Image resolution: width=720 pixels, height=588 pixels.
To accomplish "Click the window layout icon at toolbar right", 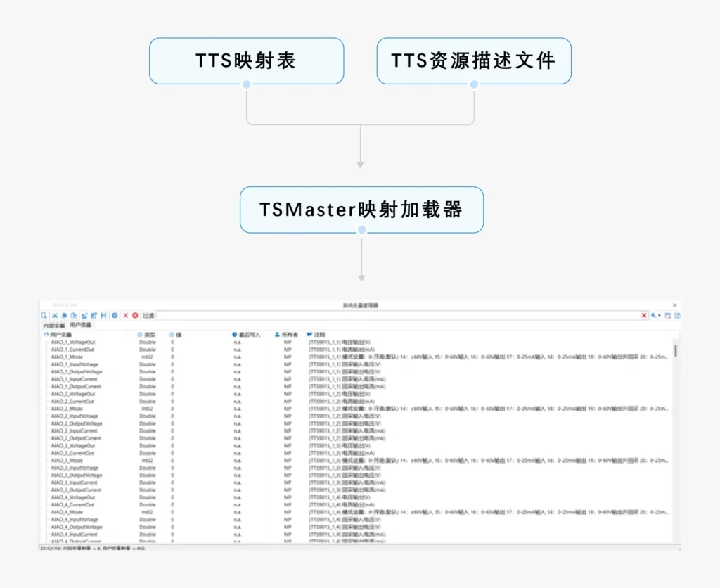I will coord(668,316).
